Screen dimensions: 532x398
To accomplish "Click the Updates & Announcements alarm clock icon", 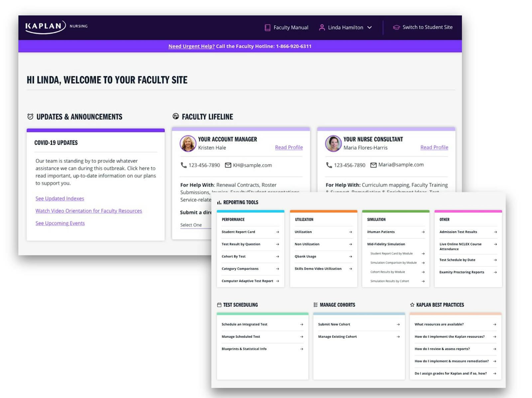I will [x=30, y=116].
